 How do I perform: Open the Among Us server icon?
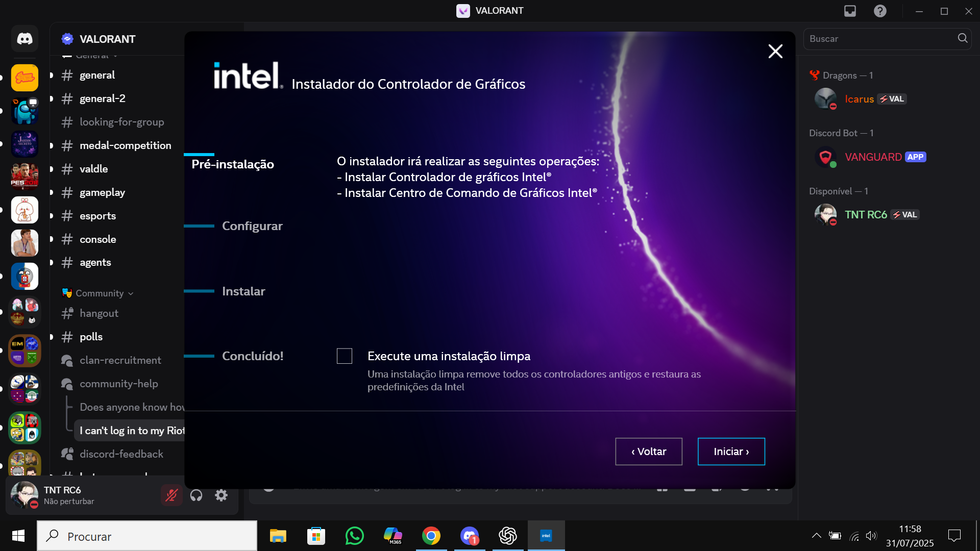click(x=24, y=111)
